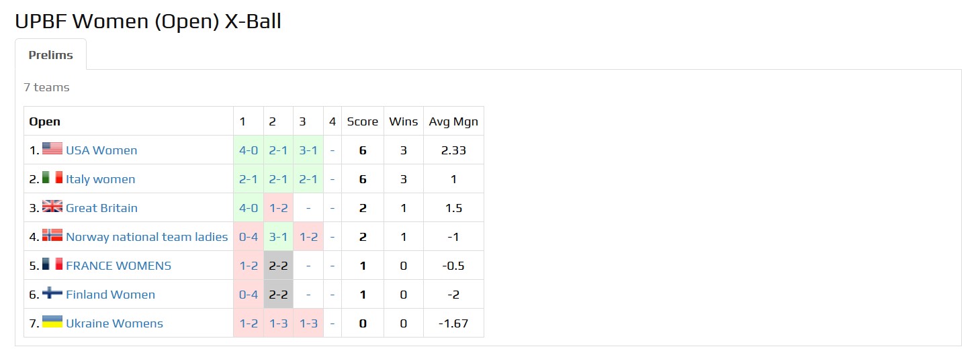Open the USA Women team link

[101, 150]
